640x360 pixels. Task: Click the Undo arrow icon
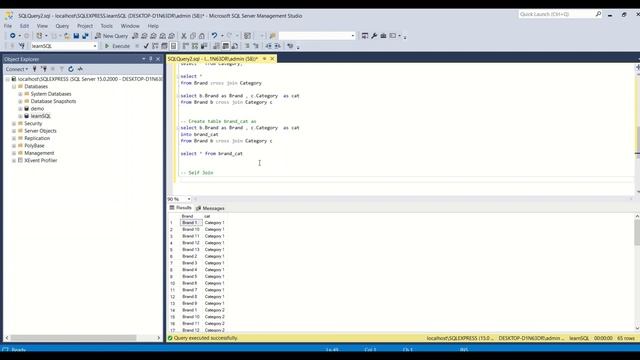click(x=214, y=36)
